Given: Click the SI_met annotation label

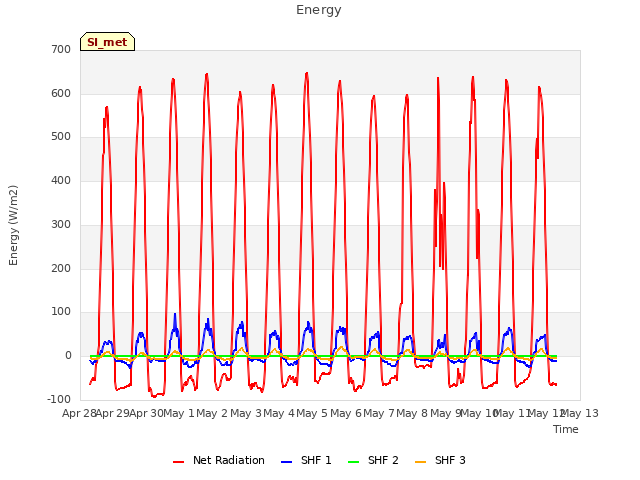Looking at the screenshot, I should click(x=107, y=42).
